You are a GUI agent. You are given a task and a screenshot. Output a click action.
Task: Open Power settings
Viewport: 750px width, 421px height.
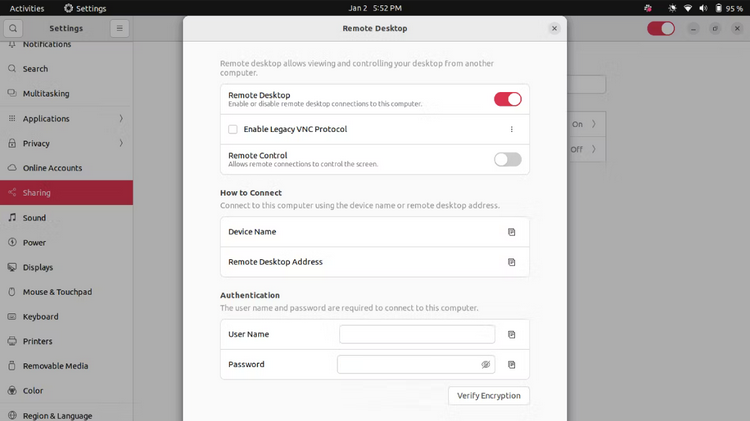pos(66,243)
